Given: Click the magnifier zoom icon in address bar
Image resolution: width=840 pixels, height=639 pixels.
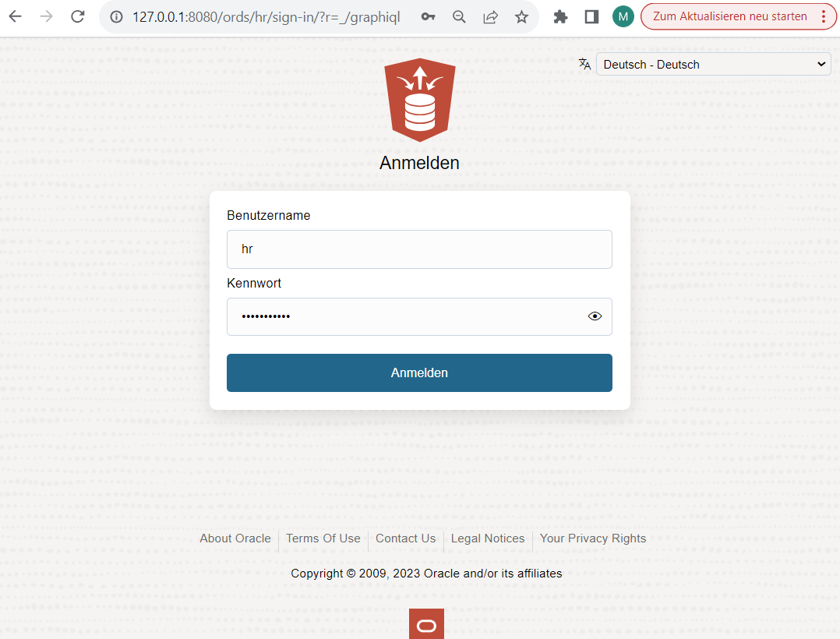Looking at the screenshot, I should 459,16.
